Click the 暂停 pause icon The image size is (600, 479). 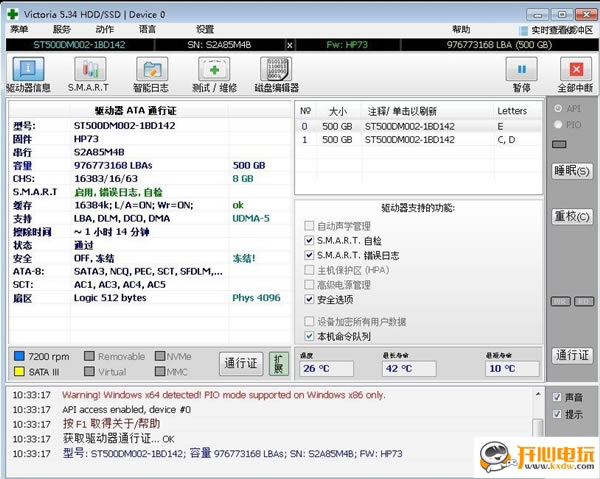tap(521, 70)
